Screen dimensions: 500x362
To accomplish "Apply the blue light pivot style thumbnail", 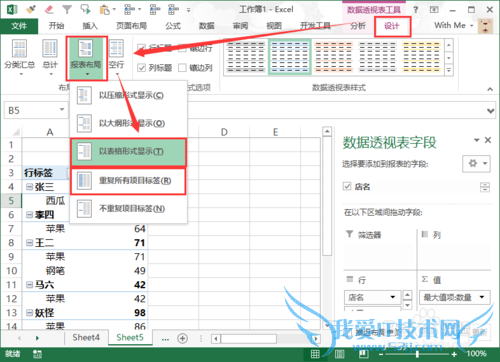I will [290, 57].
